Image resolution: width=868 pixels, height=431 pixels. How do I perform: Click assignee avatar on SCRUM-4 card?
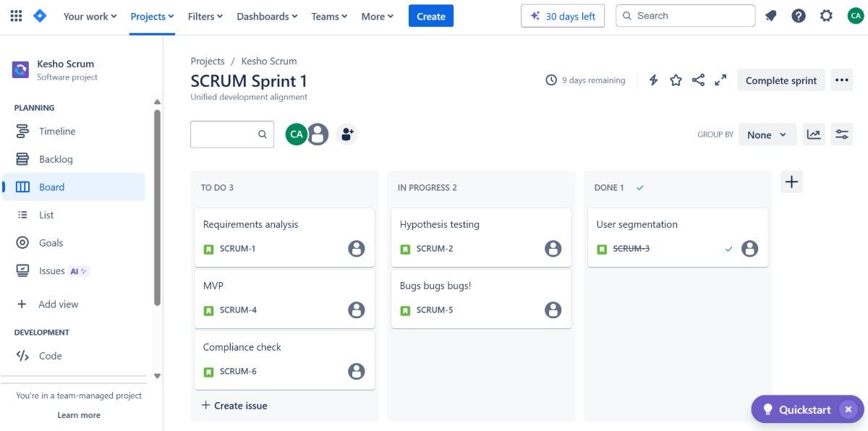click(x=357, y=310)
